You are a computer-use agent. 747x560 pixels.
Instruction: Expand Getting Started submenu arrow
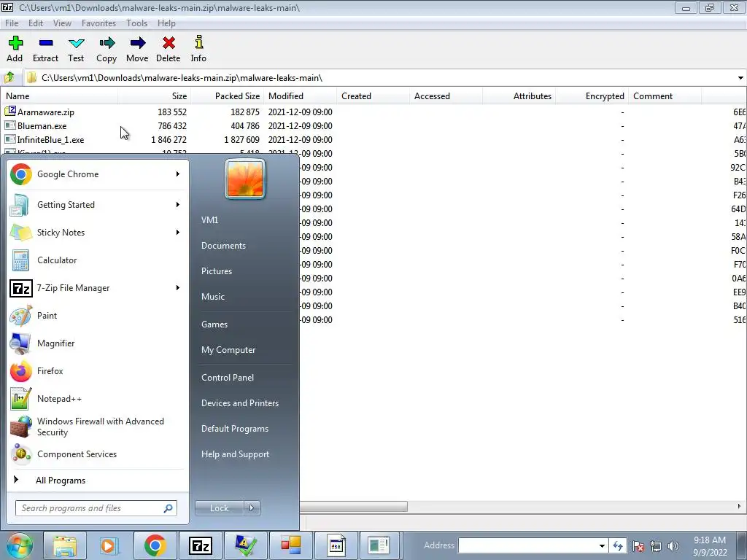[x=178, y=205]
